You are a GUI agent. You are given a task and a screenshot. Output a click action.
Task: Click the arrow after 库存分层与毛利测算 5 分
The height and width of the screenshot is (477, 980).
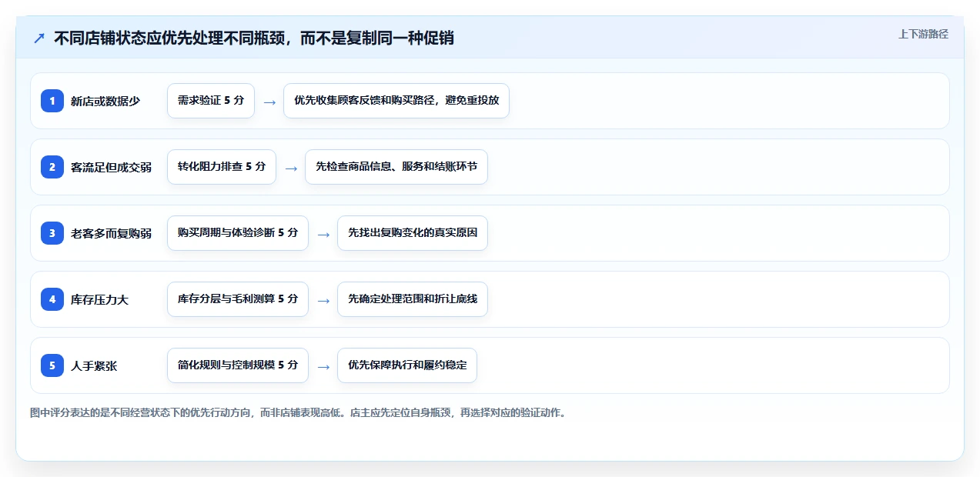pyautogui.click(x=323, y=300)
